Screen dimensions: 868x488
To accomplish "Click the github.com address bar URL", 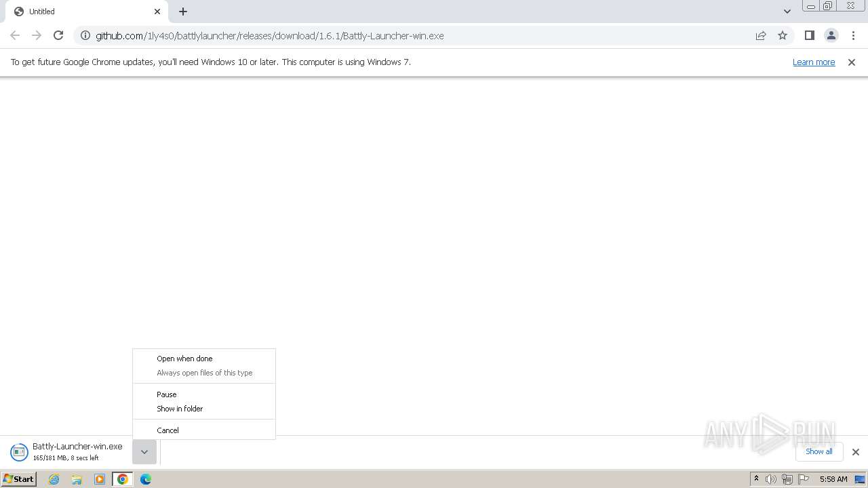I will [270, 35].
